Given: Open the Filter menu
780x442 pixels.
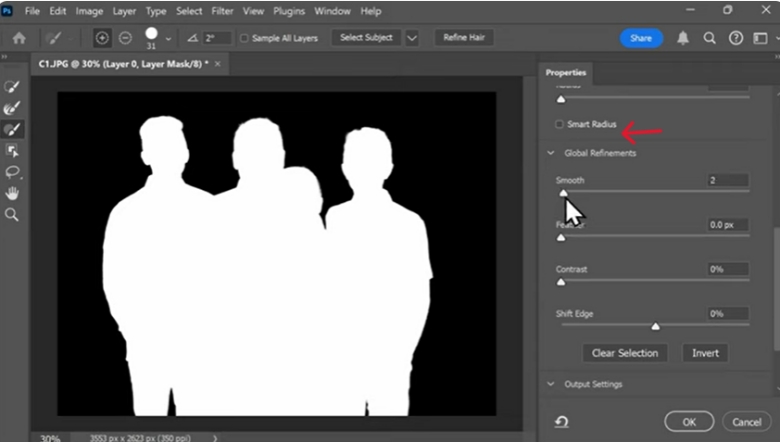Looking at the screenshot, I should pos(222,11).
